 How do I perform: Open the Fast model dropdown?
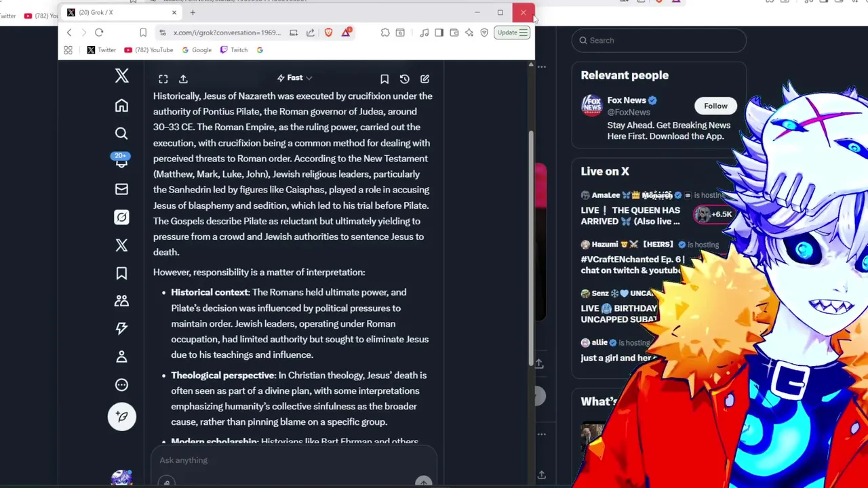pyautogui.click(x=294, y=78)
